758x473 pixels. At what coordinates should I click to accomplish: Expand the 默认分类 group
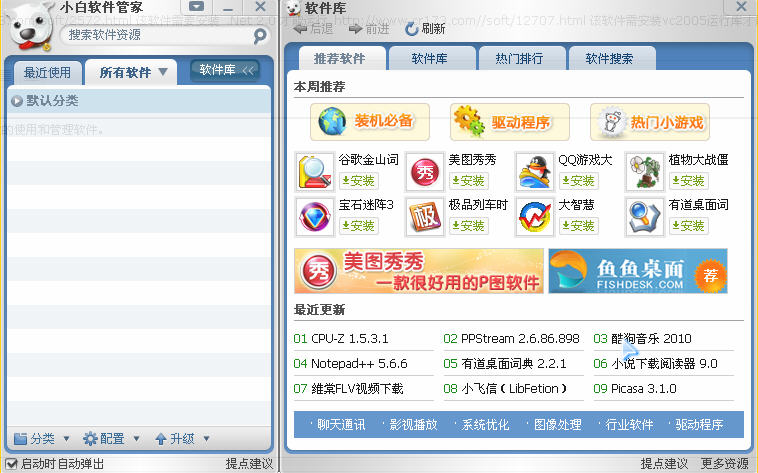(x=16, y=101)
